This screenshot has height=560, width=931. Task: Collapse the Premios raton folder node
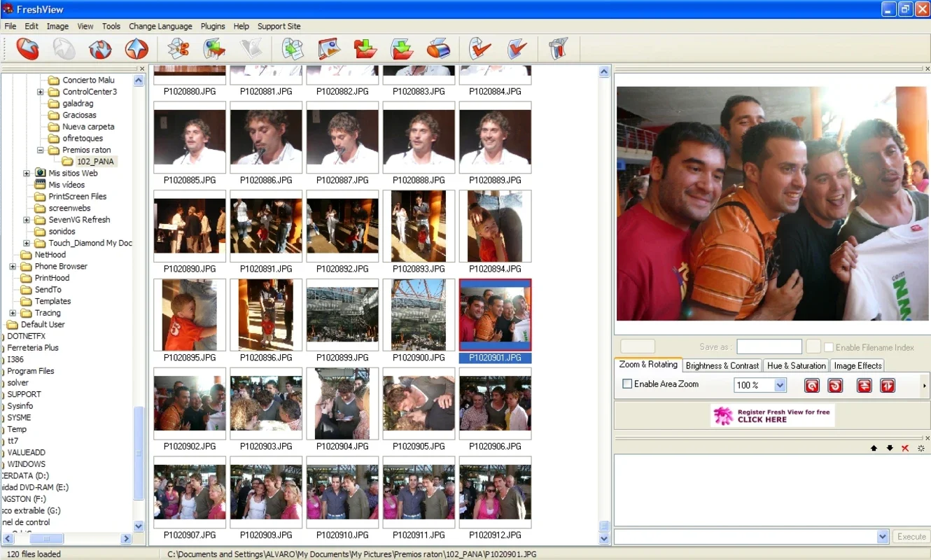pyautogui.click(x=41, y=150)
